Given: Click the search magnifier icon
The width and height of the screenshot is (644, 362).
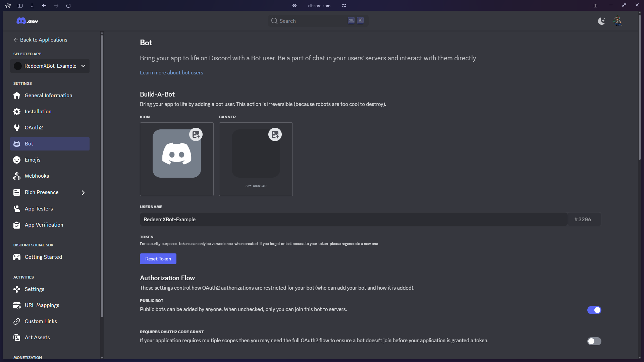Looking at the screenshot, I should (274, 21).
